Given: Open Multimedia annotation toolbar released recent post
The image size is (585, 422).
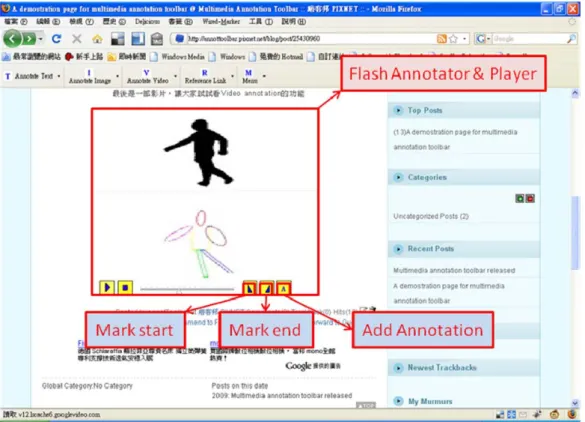Looking at the screenshot, I should [454, 271].
